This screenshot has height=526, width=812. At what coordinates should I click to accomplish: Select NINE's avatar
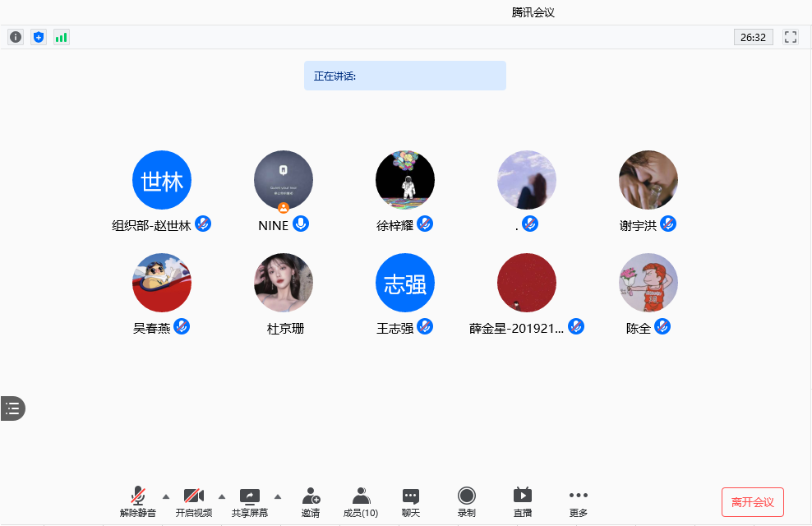point(284,180)
